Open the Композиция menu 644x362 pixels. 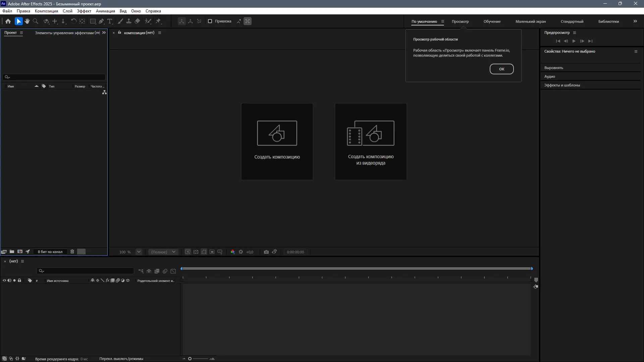tap(46, 11)
